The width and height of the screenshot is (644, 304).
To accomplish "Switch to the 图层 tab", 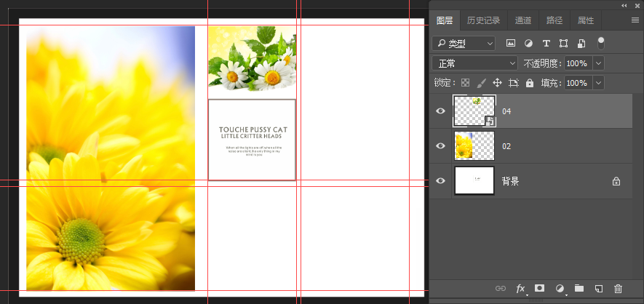I will pos(445,20).
